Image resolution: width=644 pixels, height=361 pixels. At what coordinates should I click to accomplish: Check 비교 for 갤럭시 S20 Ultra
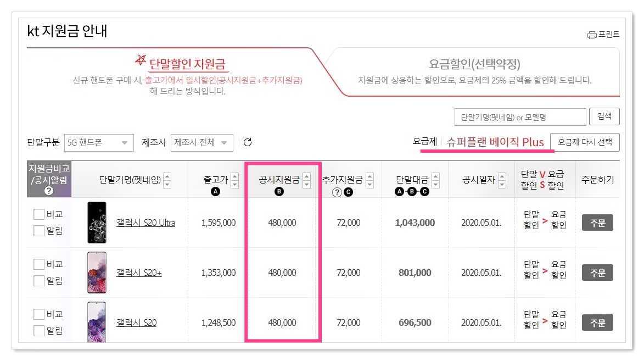tap(38, 214)
